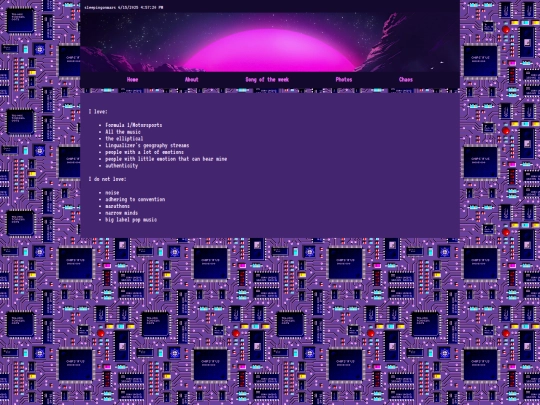Image resolution: width=540 pixels, height=405 pixels.
Task: Select 'people with a lot of emotions'
Action: 144,152
